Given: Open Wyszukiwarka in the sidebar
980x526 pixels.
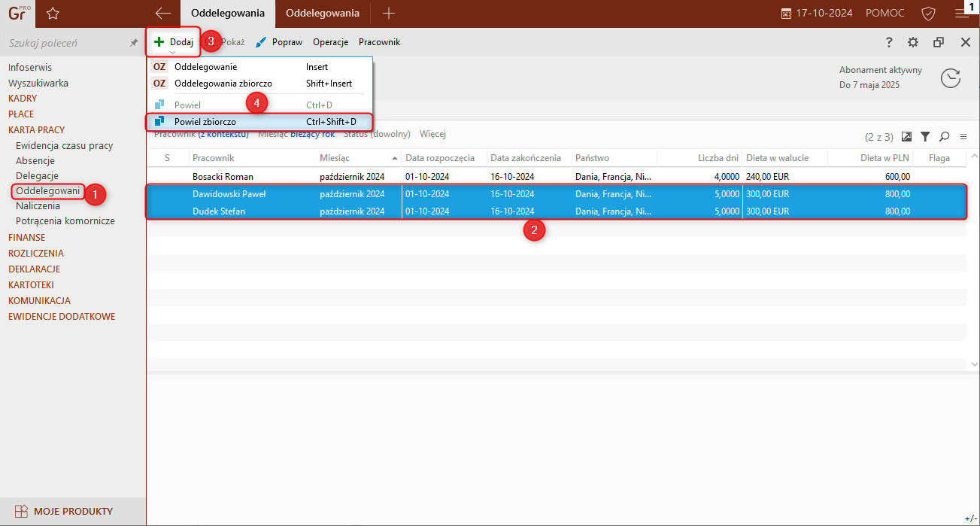Looking at the screenshot, I should tap(38, 84).
